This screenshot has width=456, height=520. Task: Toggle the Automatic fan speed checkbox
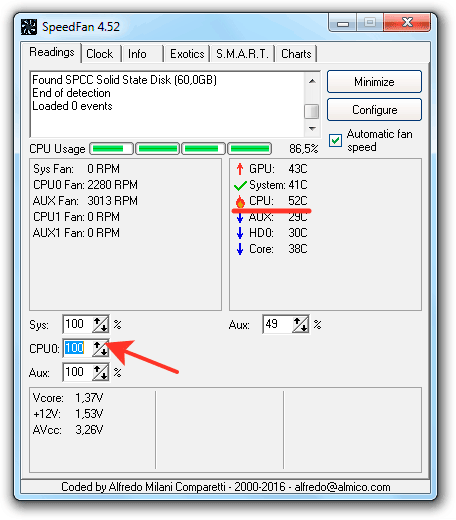pos(335,140)
